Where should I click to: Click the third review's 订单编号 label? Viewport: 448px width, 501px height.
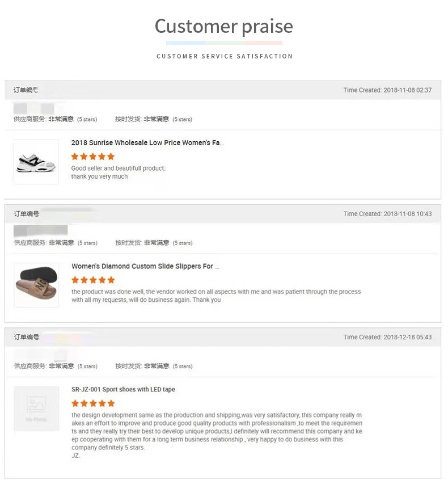26,337
